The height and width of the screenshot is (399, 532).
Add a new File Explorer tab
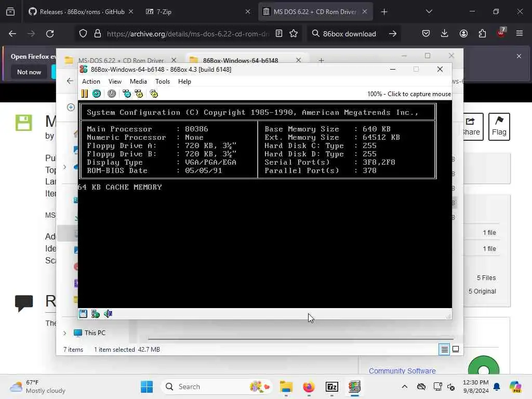[321, 60]
